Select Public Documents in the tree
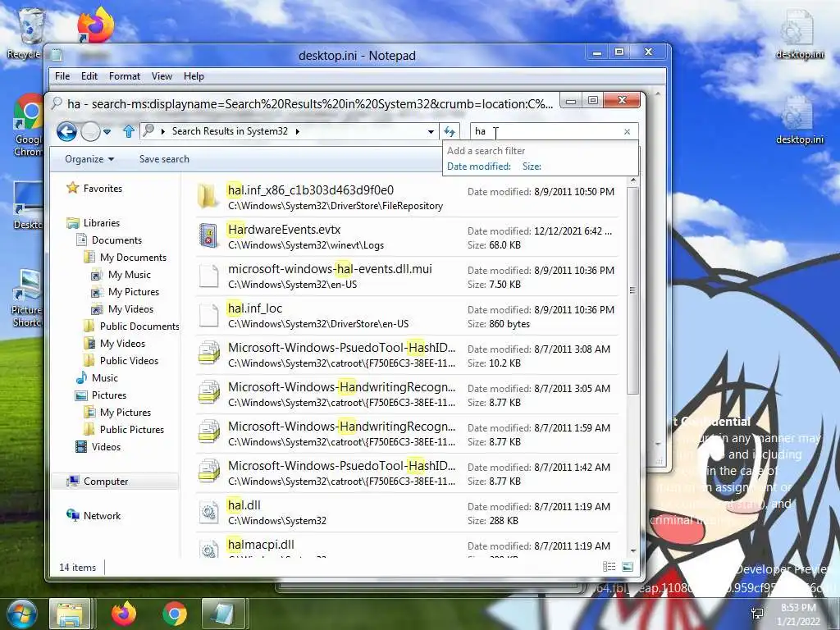Screen dimensions: 840x630 tap(131, 326)
